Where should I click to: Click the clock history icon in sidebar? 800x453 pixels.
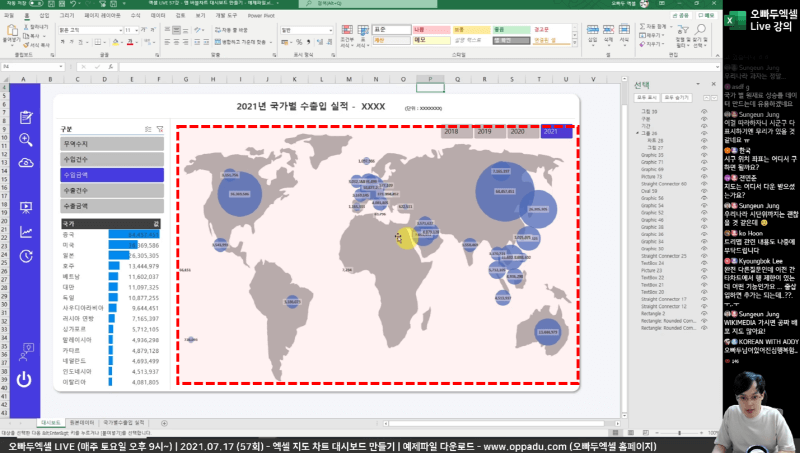pyautogui.click(x=26, y=256)
